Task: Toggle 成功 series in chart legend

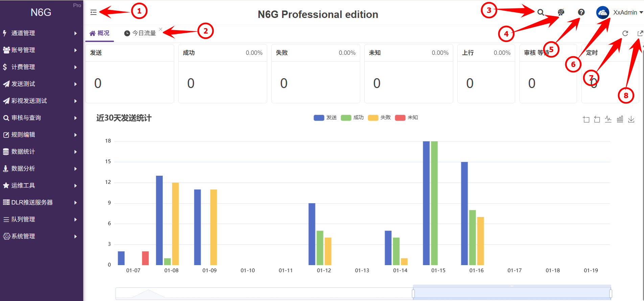Action: coord(352,117)
